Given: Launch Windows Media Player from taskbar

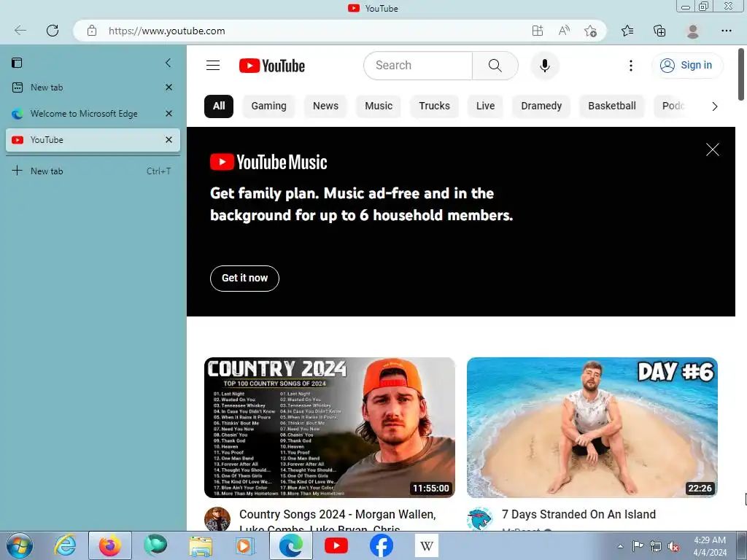Looking at the screenshot, I should 246,545.
